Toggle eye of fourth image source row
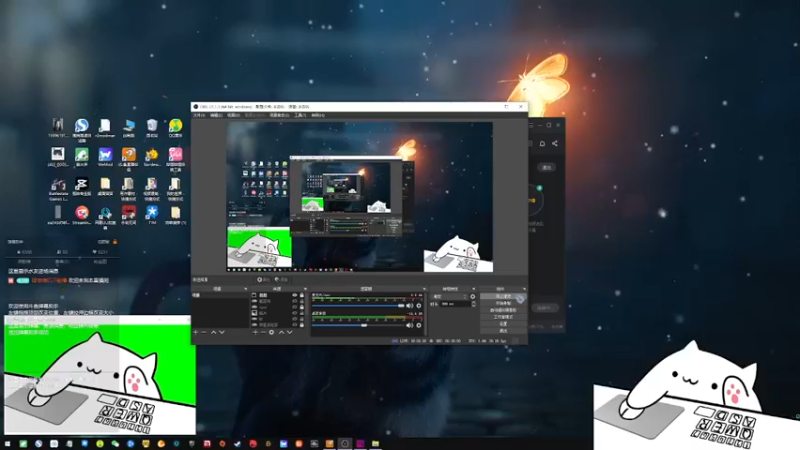 [x=295, y=313]
